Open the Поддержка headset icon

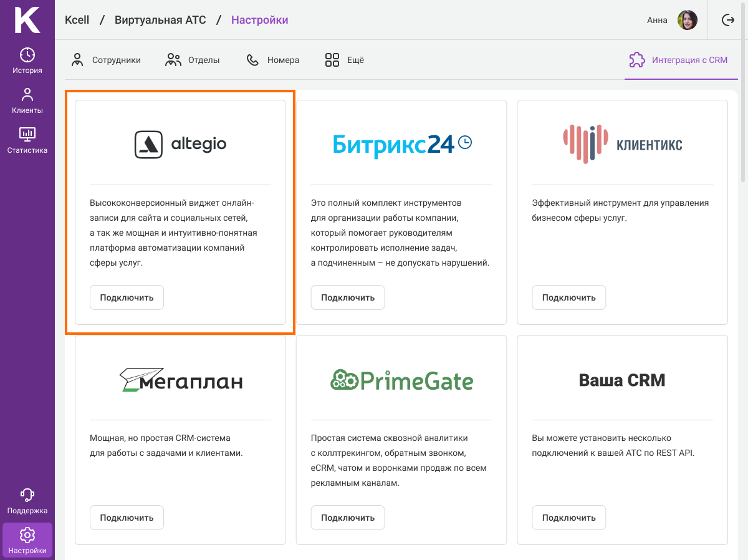coord(27,495)
